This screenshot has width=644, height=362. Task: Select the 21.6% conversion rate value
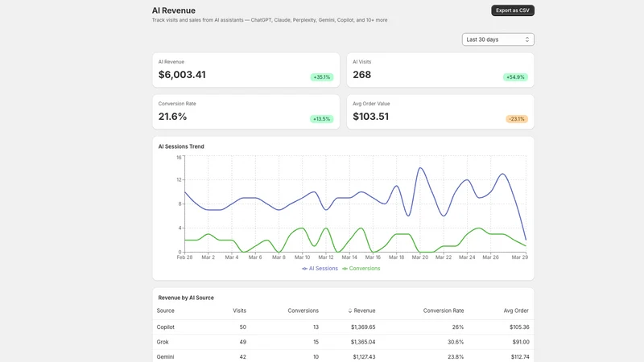(x=172, y=117)
